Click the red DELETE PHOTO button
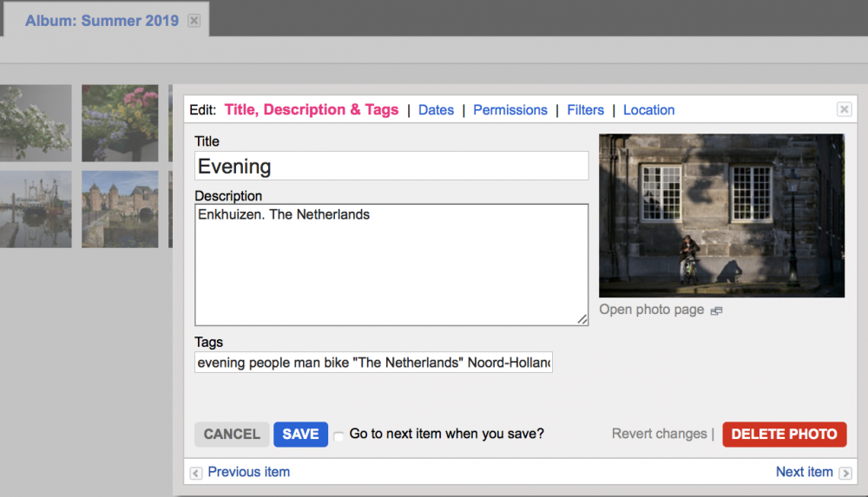 coord(784,434)
